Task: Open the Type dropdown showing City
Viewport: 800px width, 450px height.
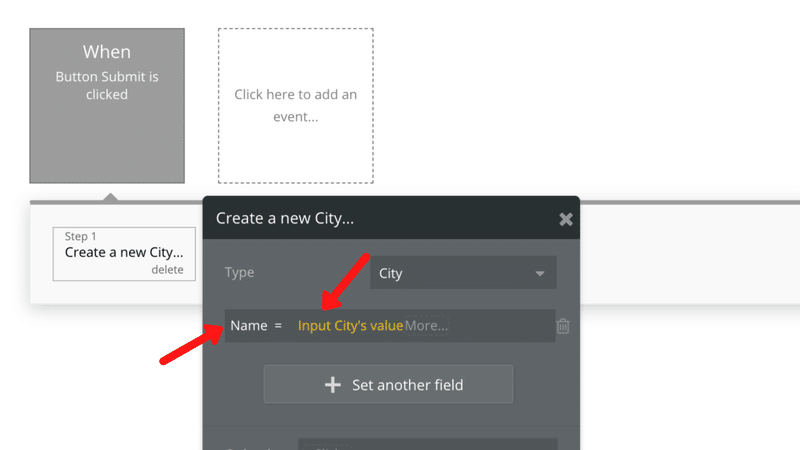Action: pos(463,273)
